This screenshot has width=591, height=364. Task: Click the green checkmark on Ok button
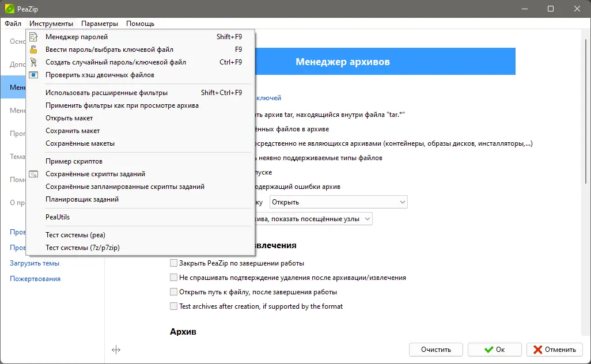(489, 350)
